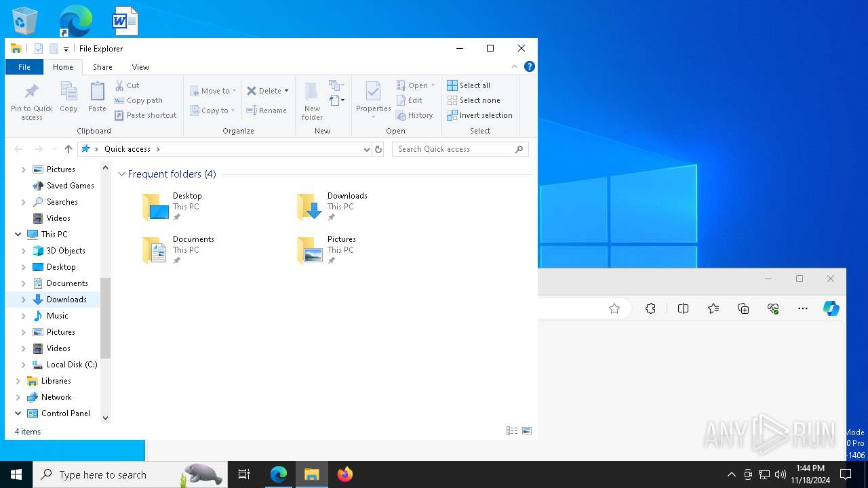Switch to Details view icon
Image resolution: width=868 pixels, height=488 pixels.
click(x=512, y=431)
